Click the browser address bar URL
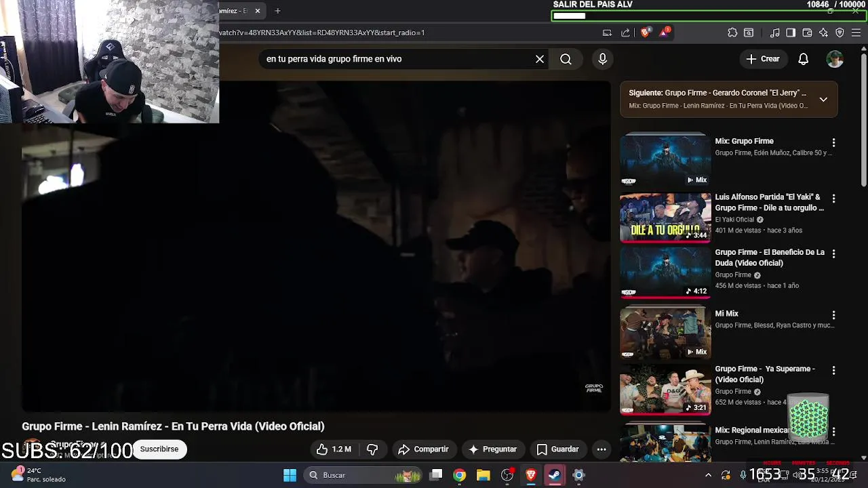Screen dimensions: 868x488 pyautogui.click(x=322, y=33)
